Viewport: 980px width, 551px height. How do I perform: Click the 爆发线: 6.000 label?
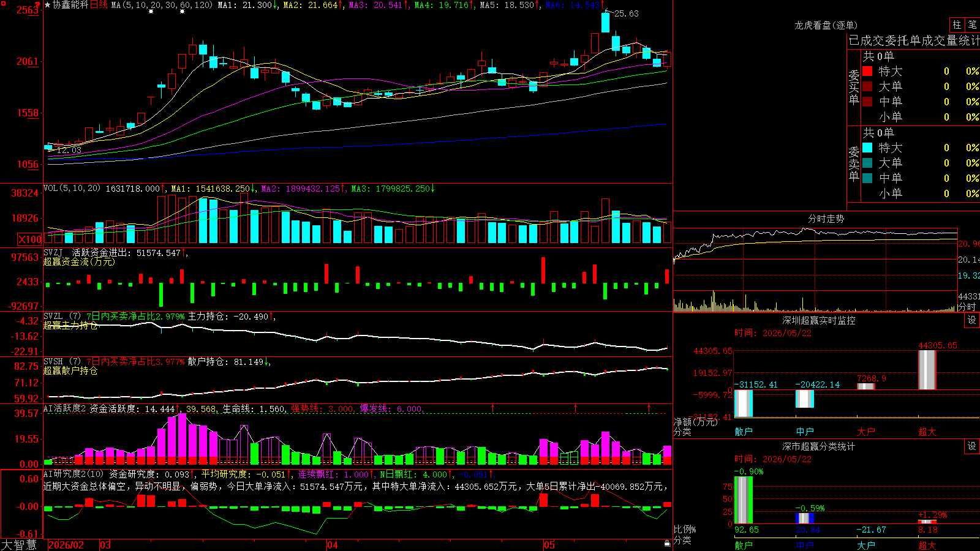391,408
